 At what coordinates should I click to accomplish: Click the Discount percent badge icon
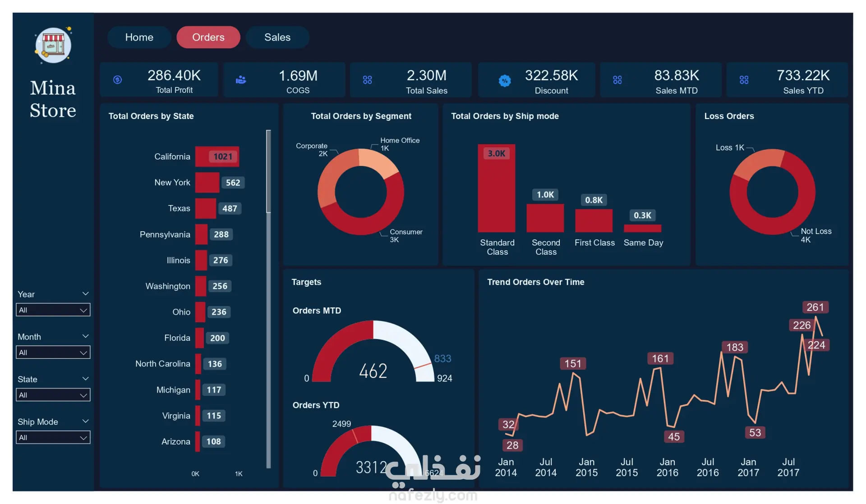point(505,81)
